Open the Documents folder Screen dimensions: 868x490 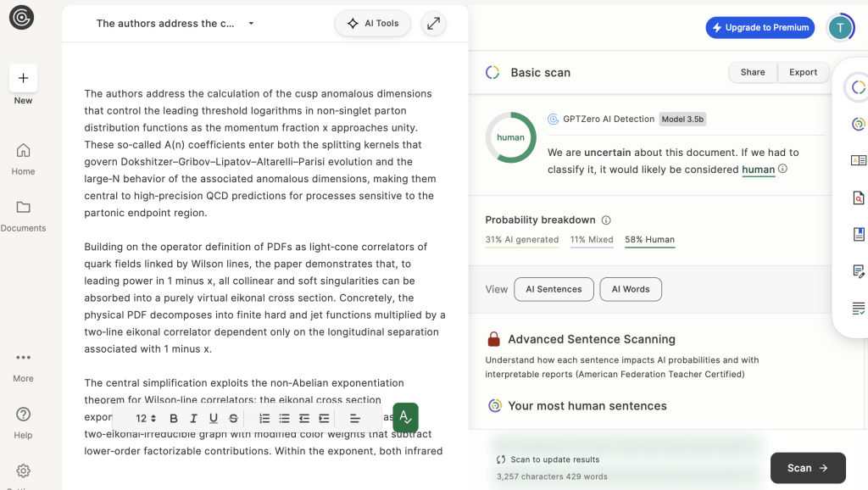point(23,216)
